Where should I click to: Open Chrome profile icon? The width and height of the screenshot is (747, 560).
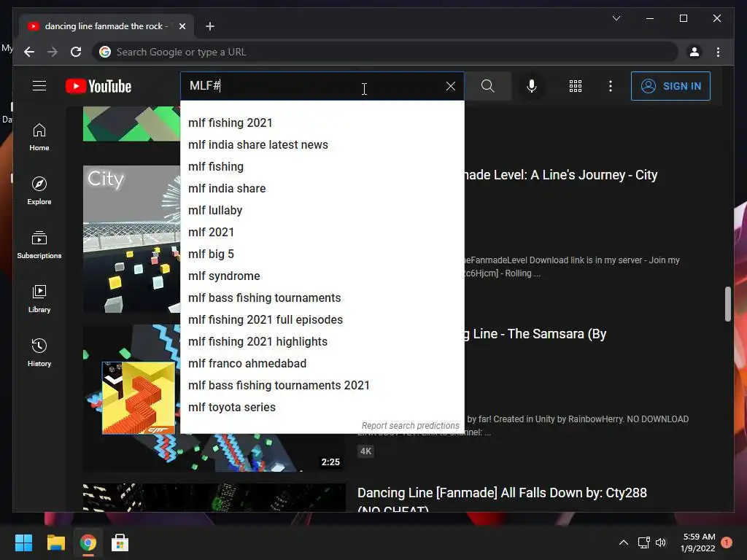pos(694,52)
